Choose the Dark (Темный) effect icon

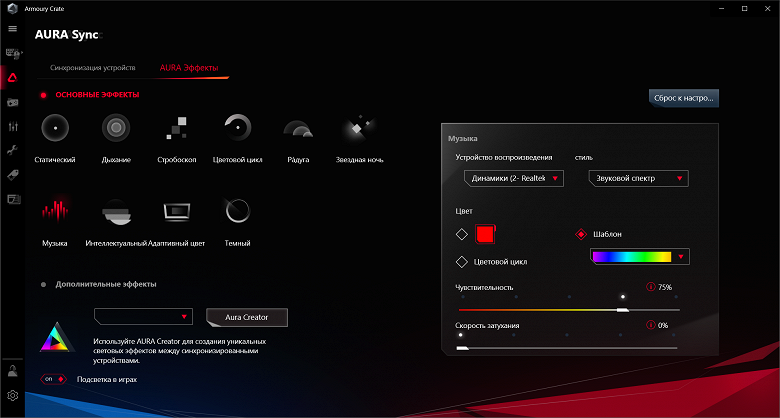click(x=237, y=211)
